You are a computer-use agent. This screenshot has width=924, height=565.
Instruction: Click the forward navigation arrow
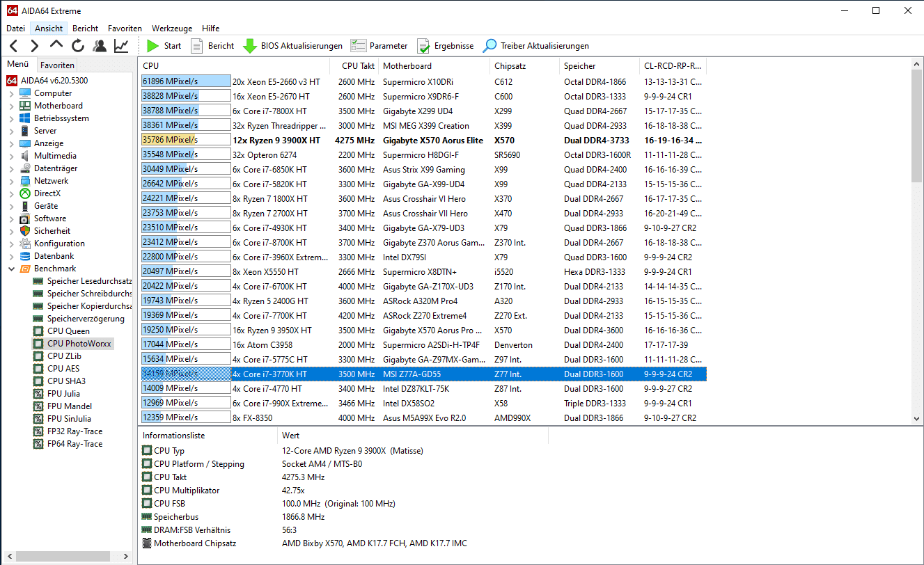35,46
